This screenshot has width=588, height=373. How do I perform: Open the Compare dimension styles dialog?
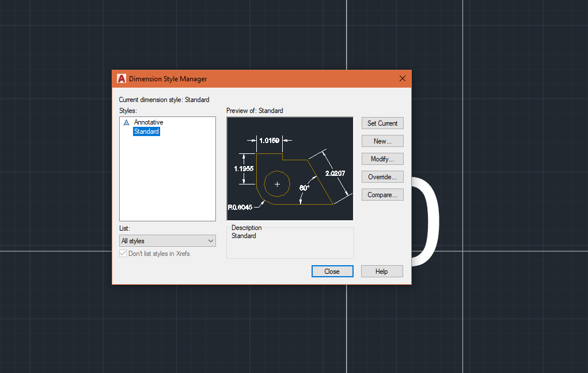pos(382,194)
